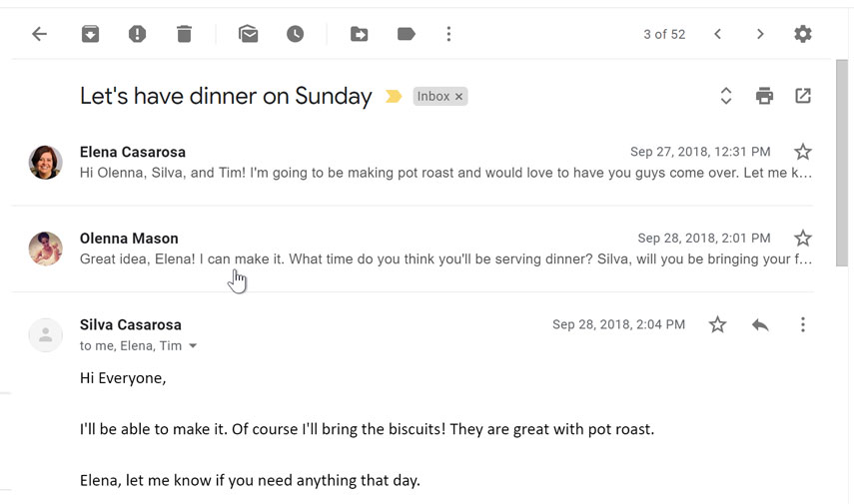Report conversation as spam
The image size is (854, 504).
pos(137,34)
